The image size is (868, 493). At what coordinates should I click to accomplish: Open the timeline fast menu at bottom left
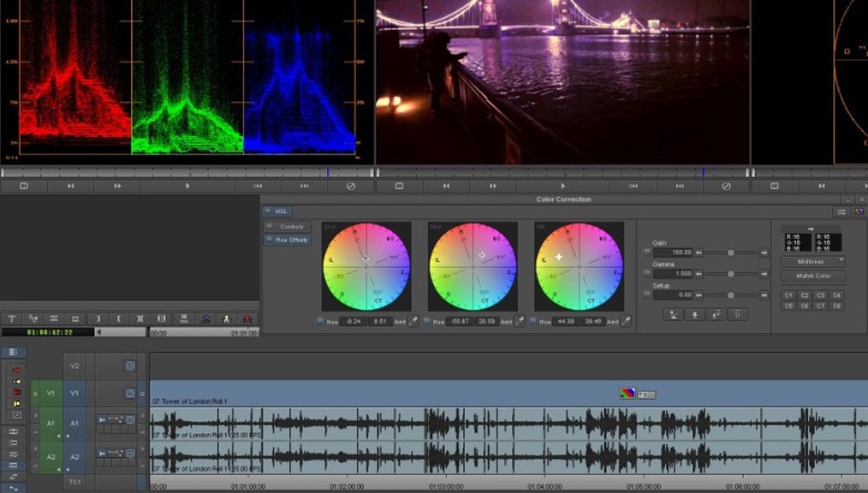point(13,351)
